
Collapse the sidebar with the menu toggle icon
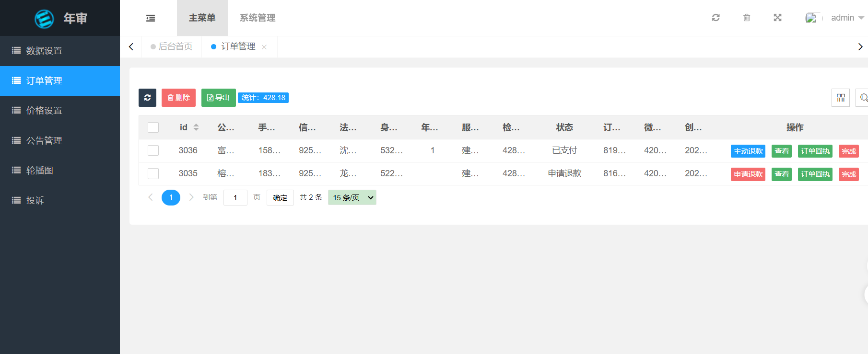151,18
